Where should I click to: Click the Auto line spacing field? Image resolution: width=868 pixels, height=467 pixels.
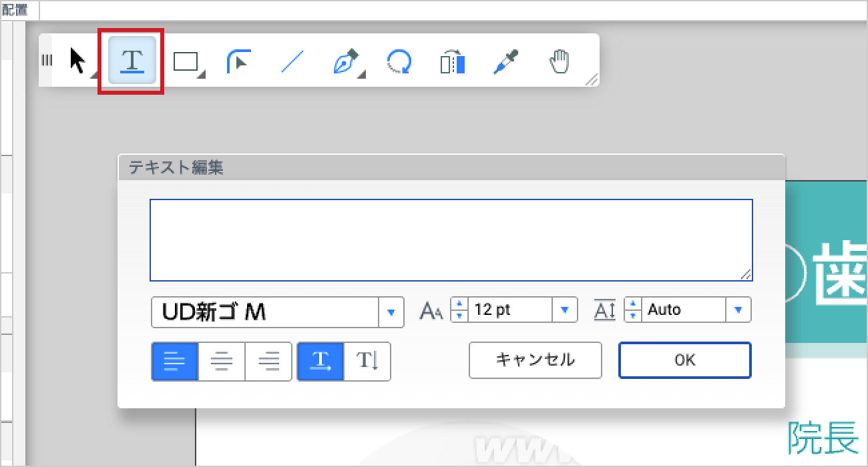click(x=682, y=310)
